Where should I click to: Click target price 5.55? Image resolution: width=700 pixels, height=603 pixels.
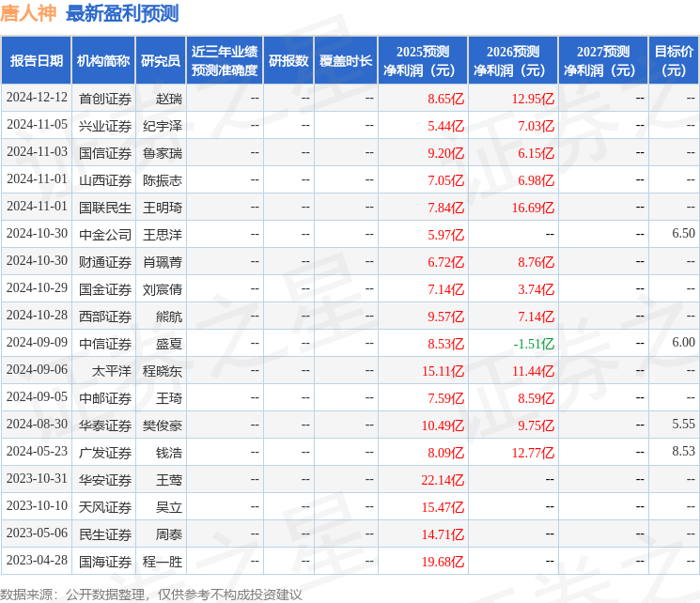[683, 424]
